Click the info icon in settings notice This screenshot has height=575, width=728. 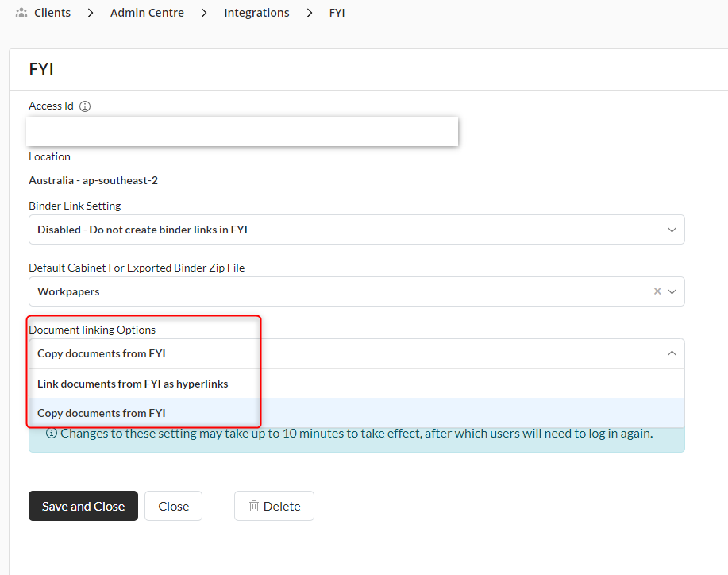point(52,434)
